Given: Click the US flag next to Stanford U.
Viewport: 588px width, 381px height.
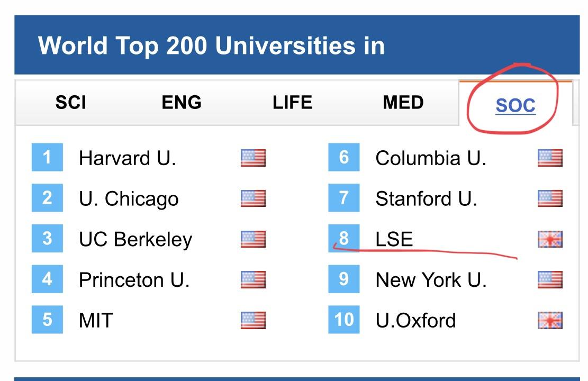Looking at the screenshot, I should point(550,198).
